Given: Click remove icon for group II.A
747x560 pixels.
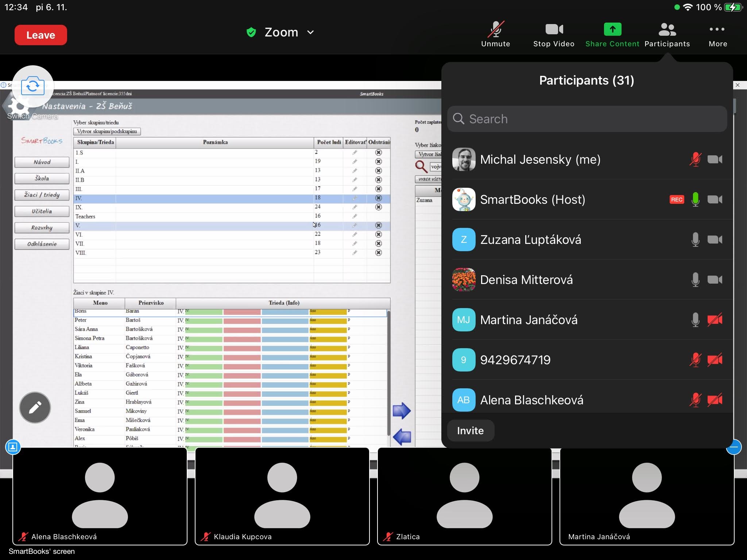Looking at the screenshot, I should coord(379,171).
